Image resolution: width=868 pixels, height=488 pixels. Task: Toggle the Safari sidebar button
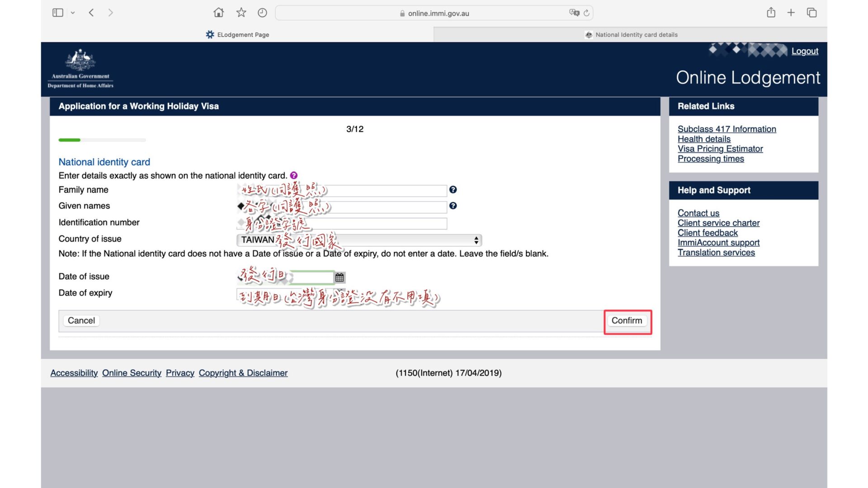(57, 13)
